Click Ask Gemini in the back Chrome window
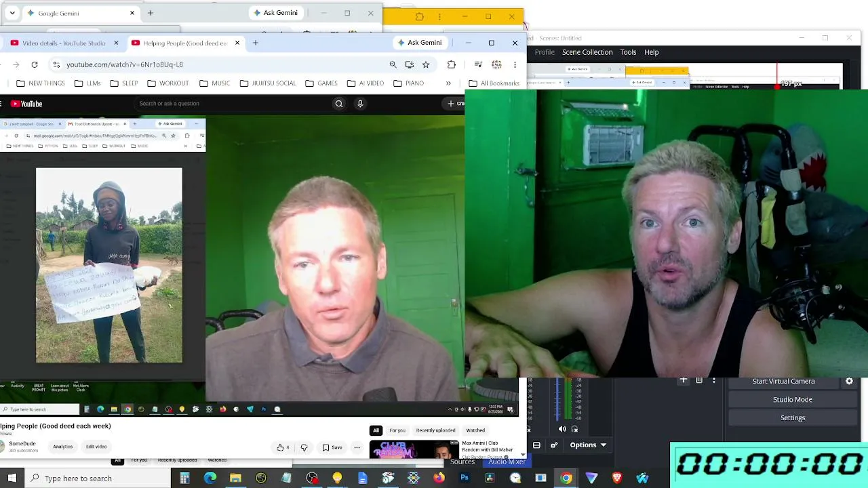The image size is (868, 488). 276,13
